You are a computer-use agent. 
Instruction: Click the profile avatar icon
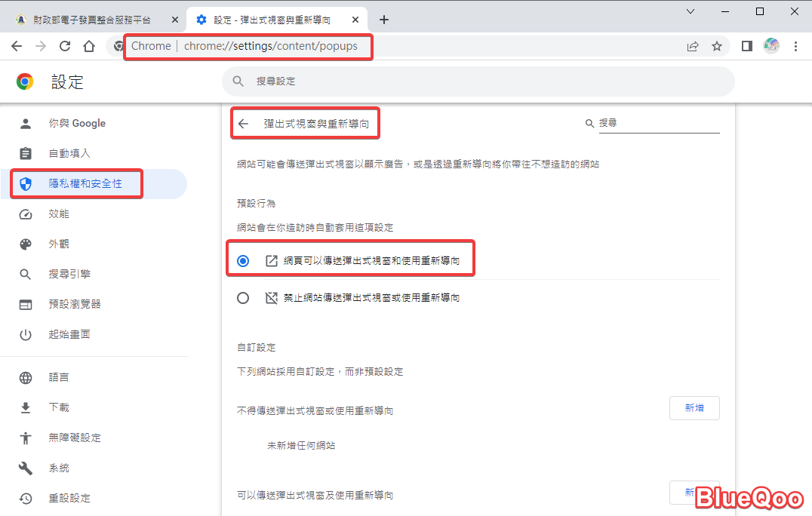click(x=771, y=46)
